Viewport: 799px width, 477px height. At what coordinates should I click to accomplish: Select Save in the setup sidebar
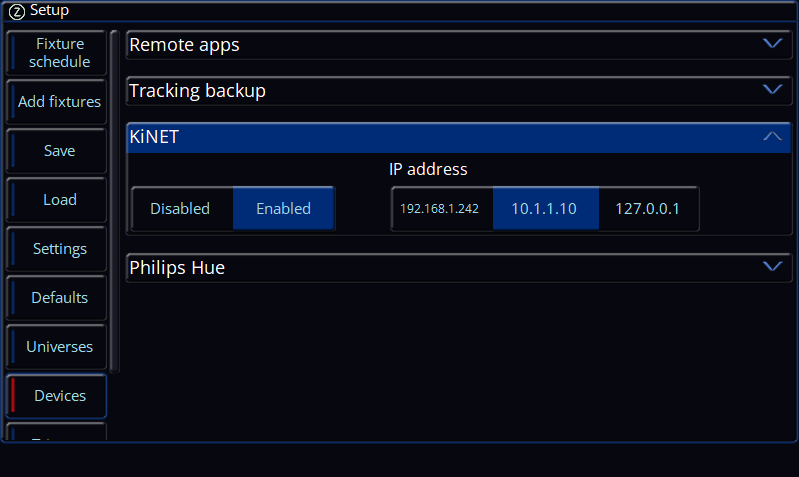[x=57, y=151]
